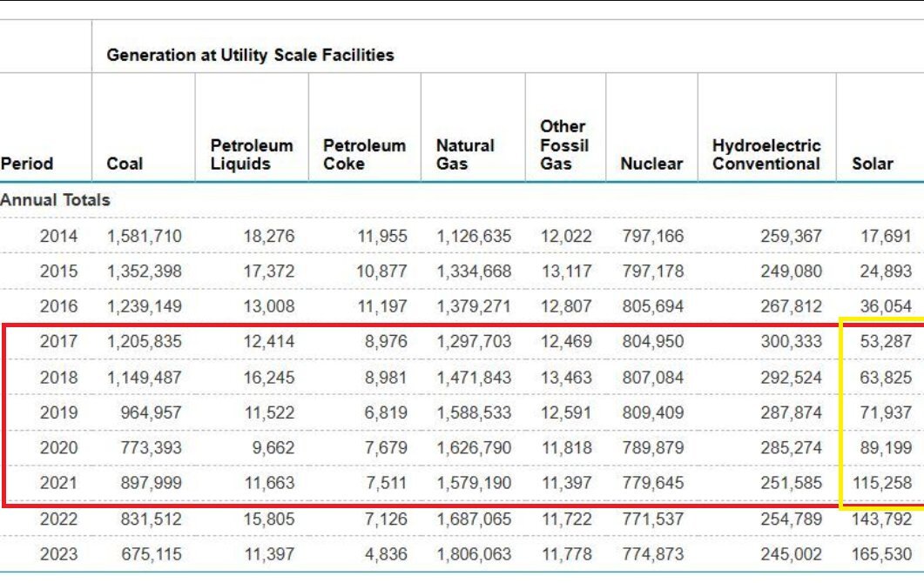This screenshot has height=583, width=924.
Task: Click the Petroleum Coke column header
Action: [364, 154]
